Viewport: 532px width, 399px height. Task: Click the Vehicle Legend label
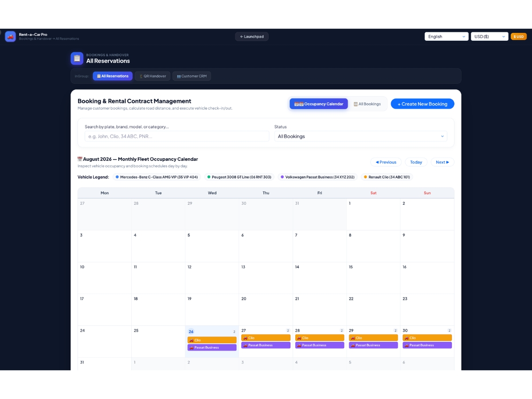pyautogui.click(x=93, y=177)
